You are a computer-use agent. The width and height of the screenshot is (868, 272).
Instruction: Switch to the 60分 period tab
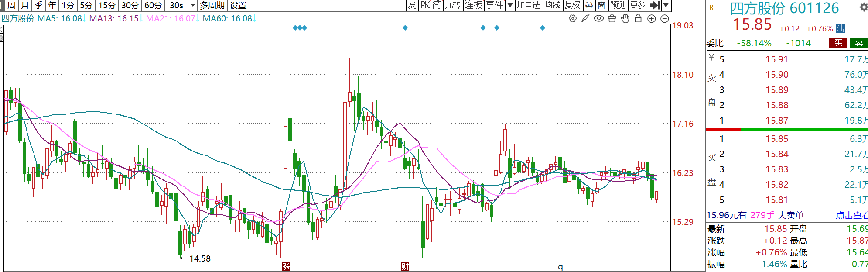coord(153,5)
